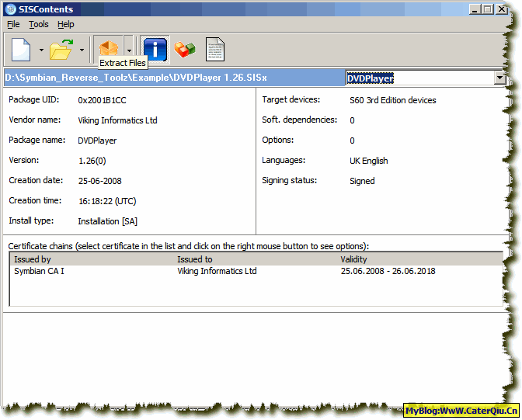The image size is (522, 420).
Task: Click the New file toolbar icon
Action: pos(21,50)
